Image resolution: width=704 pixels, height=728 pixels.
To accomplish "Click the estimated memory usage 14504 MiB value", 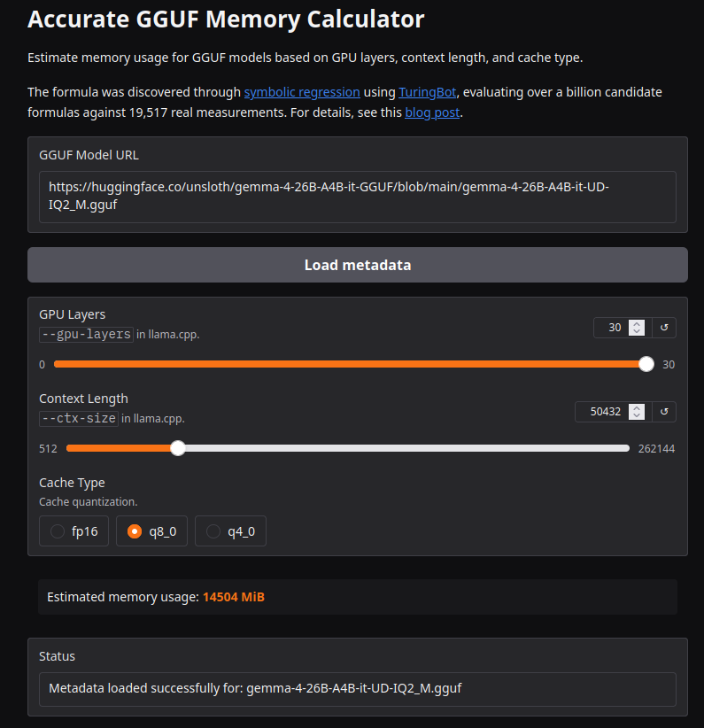I will tap(234, 597).
